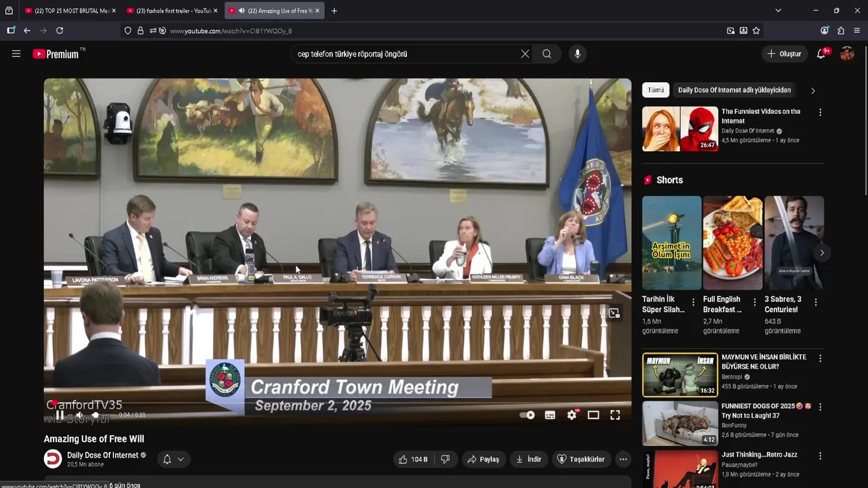This screenshot has width=868, height=488.
Task: Mute the video player volume
Action: coord(79,415)
